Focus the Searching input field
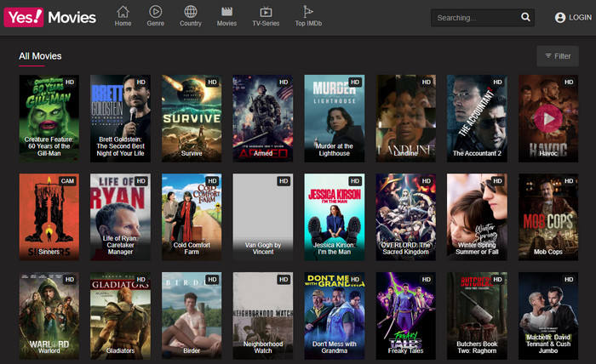This screenshot has height=364, width=596. click(477, 18)
